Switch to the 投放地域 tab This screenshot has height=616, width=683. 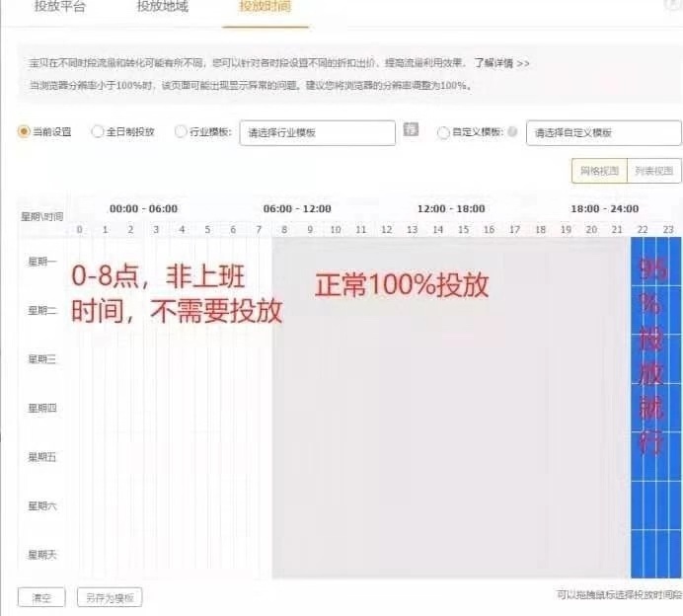[x=163, y=6]
